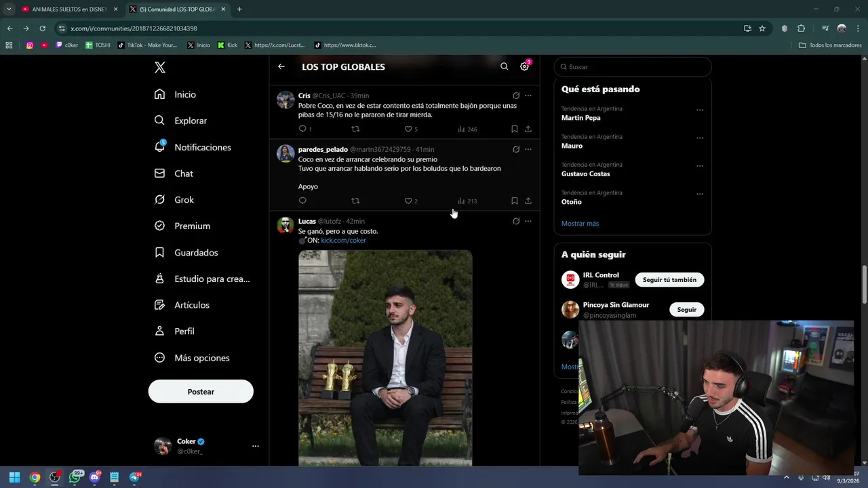Bookmark this page with star icon
The height and width of the screenshot is (488, 868).
pos(762,28)
